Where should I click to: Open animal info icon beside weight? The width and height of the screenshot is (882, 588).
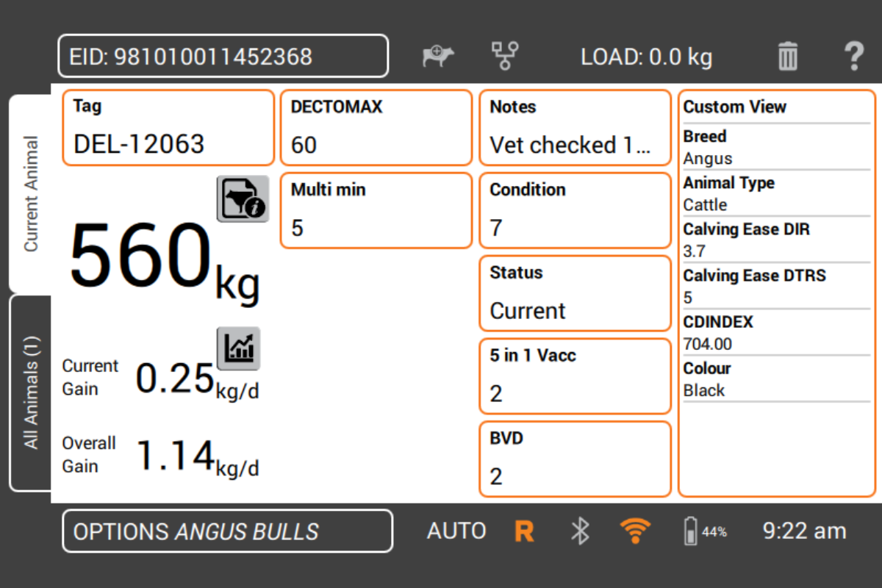pos(243,199)
